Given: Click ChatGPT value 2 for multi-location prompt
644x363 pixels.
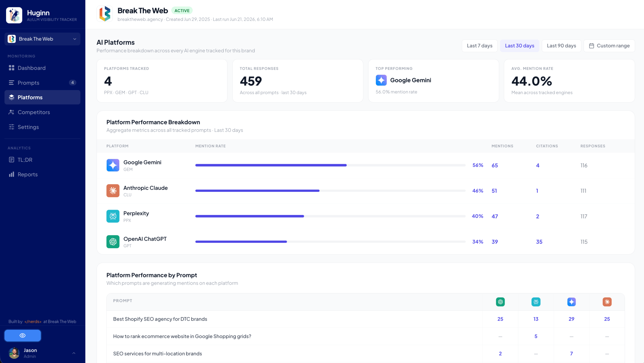Looking at the screenshot, I should click(x=500, y=354).
